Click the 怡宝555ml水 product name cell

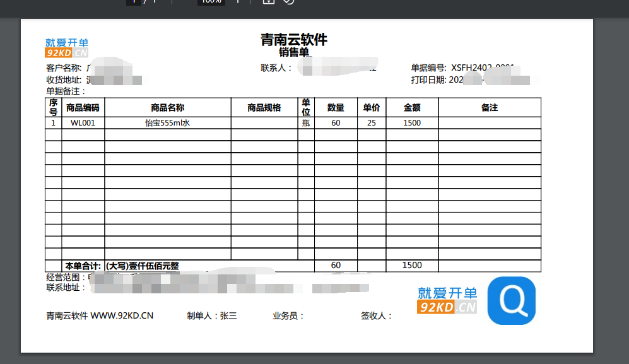[168, 123]
